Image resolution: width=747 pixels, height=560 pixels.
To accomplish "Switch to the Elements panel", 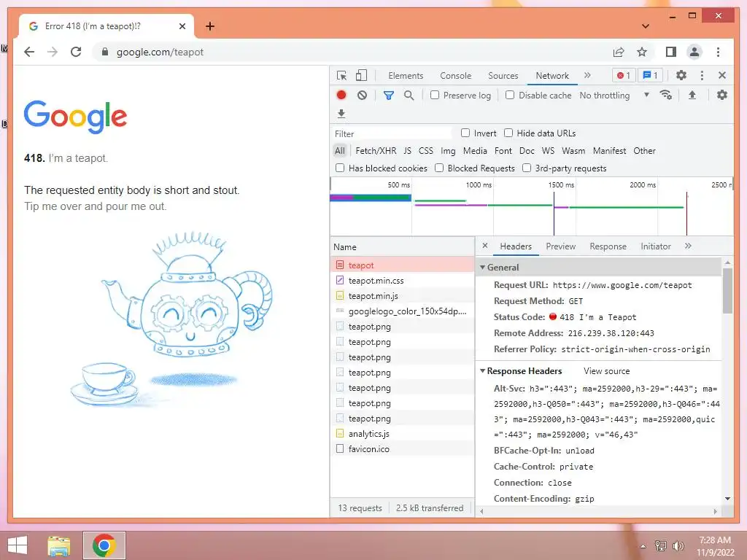I will 406,76.
